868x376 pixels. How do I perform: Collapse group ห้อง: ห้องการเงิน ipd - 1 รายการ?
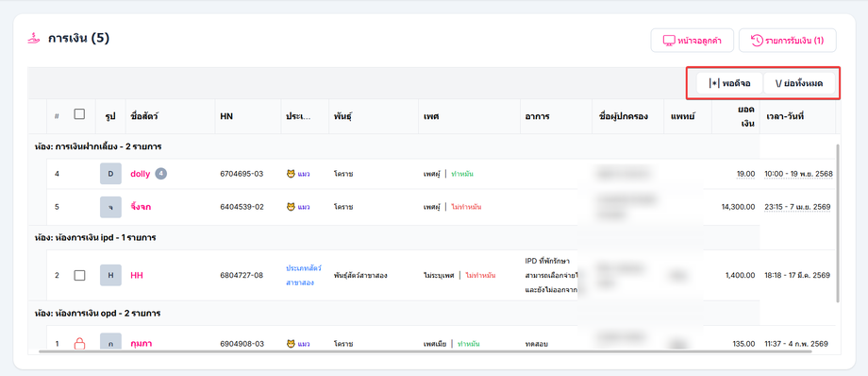point(94,237)
